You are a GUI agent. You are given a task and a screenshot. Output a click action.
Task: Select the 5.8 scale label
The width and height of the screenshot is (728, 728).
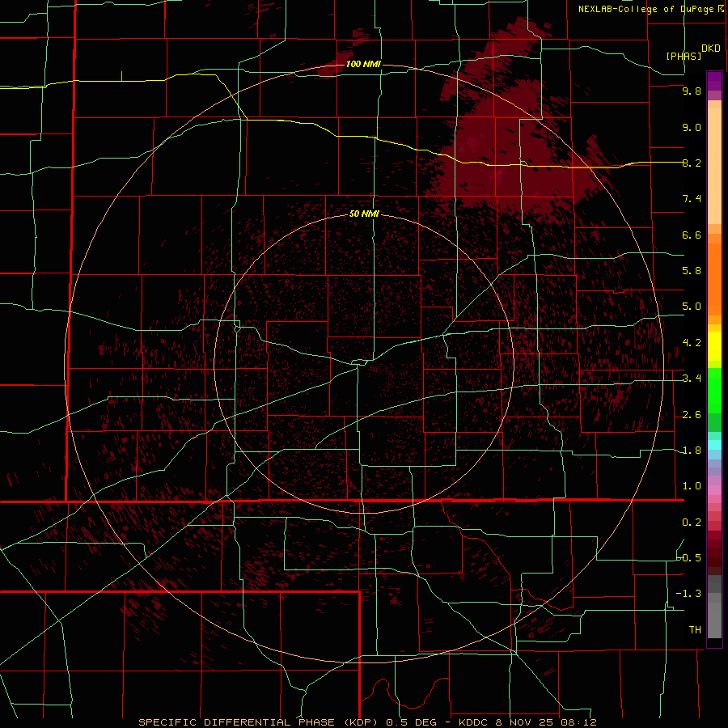[692, 271]
